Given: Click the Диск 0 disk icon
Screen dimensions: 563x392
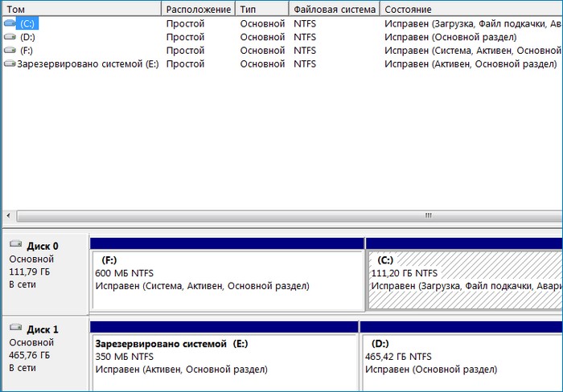Looking at the screenshot, I should (x=16, y=247).
